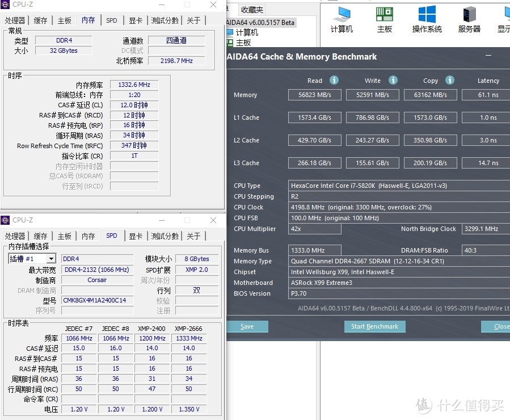Click XMP-2666 frequency cell 1333 MHz
This screenshot has width=510, height=420.
pos(189,338)
